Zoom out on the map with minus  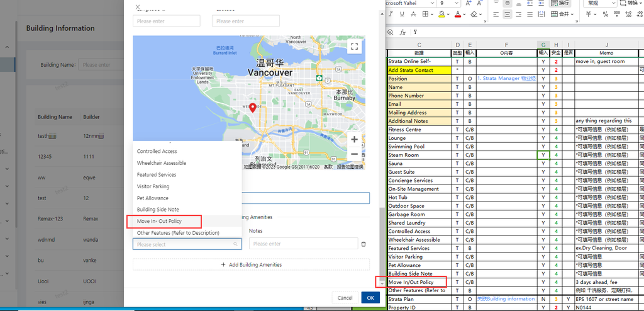355,154
